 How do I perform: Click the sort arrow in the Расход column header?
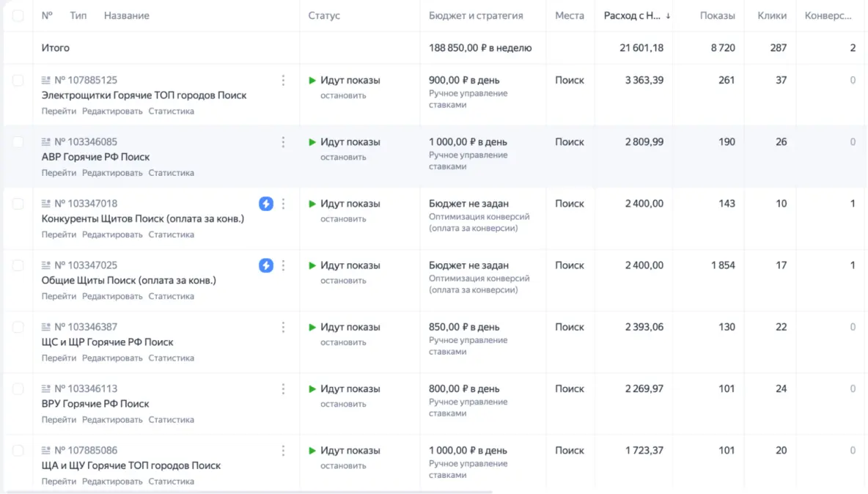(x=668, y=16)
